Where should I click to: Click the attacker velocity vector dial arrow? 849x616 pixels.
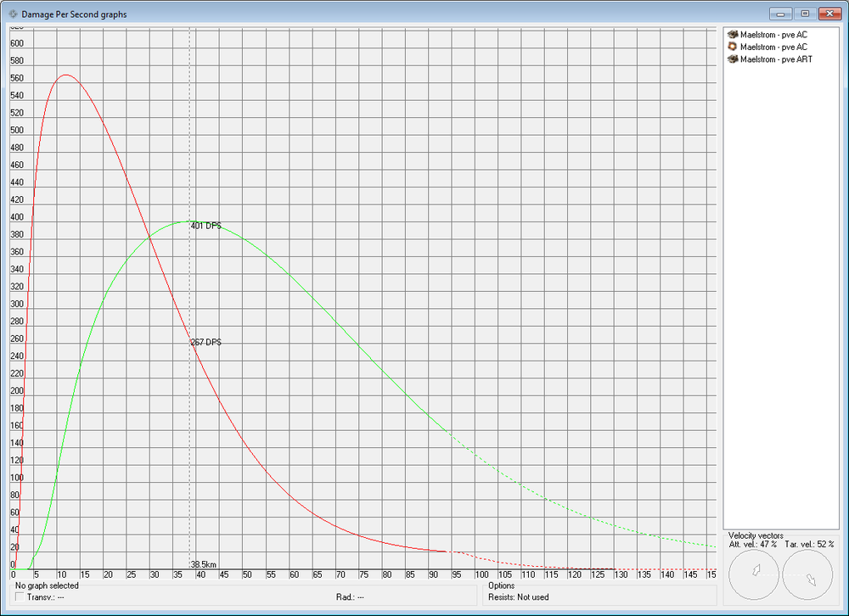click(754, 574)
